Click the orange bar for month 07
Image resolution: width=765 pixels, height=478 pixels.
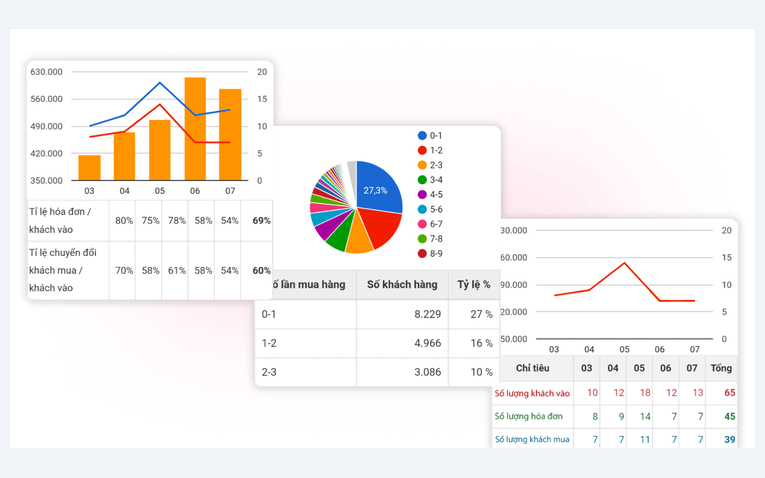tap(230, 135)
